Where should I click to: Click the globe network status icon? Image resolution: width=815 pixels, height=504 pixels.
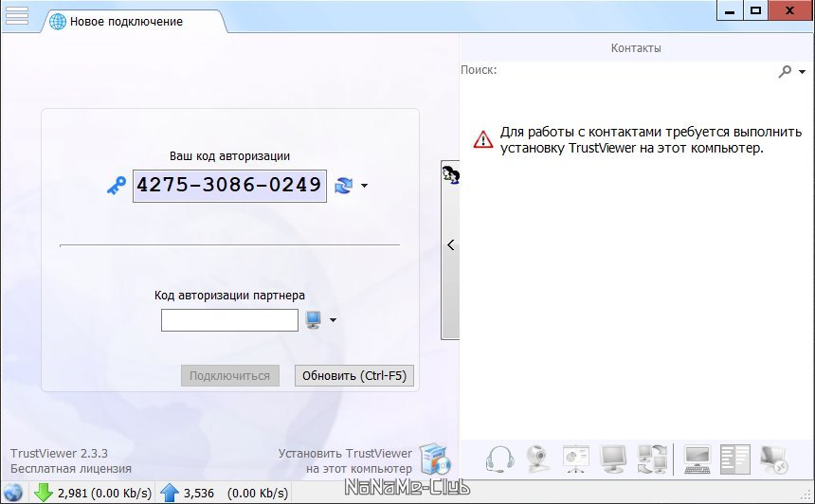13,493
